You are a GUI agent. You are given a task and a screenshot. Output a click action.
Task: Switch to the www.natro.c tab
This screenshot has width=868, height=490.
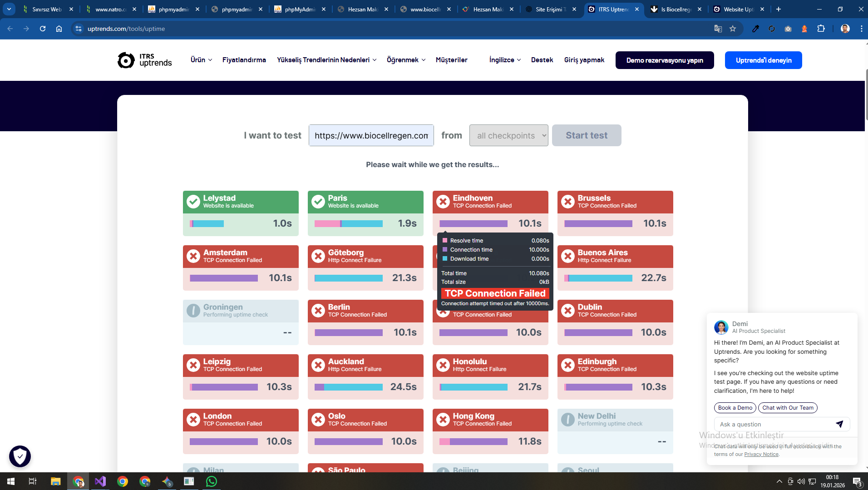tap(111, 9)
